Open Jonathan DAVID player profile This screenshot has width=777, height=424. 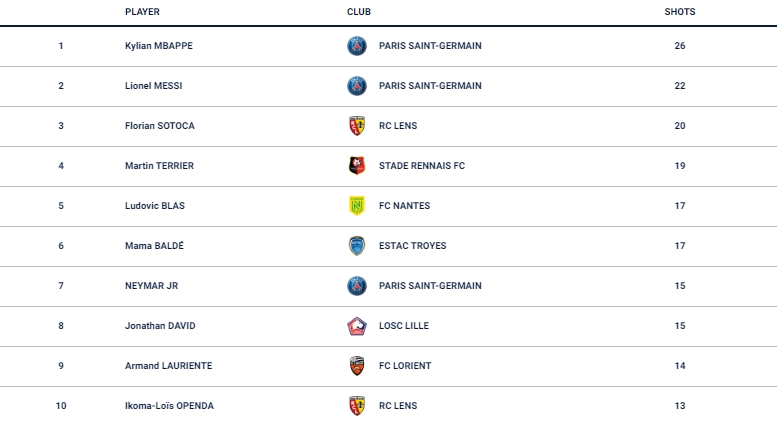pos(160,326)
